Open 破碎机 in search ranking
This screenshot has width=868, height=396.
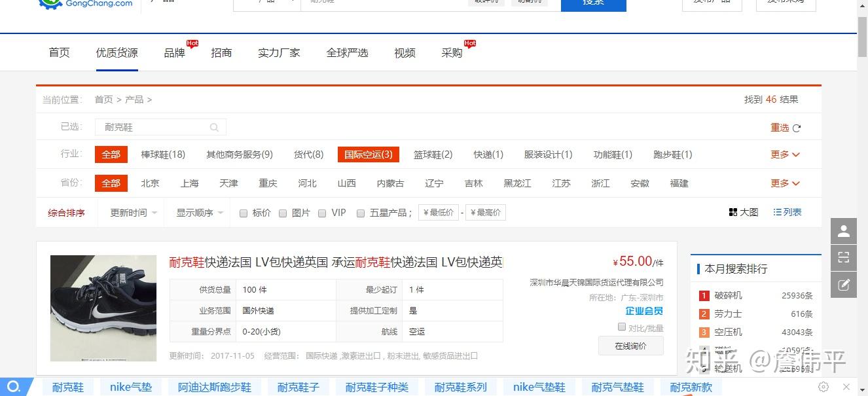tap(728, 295)
